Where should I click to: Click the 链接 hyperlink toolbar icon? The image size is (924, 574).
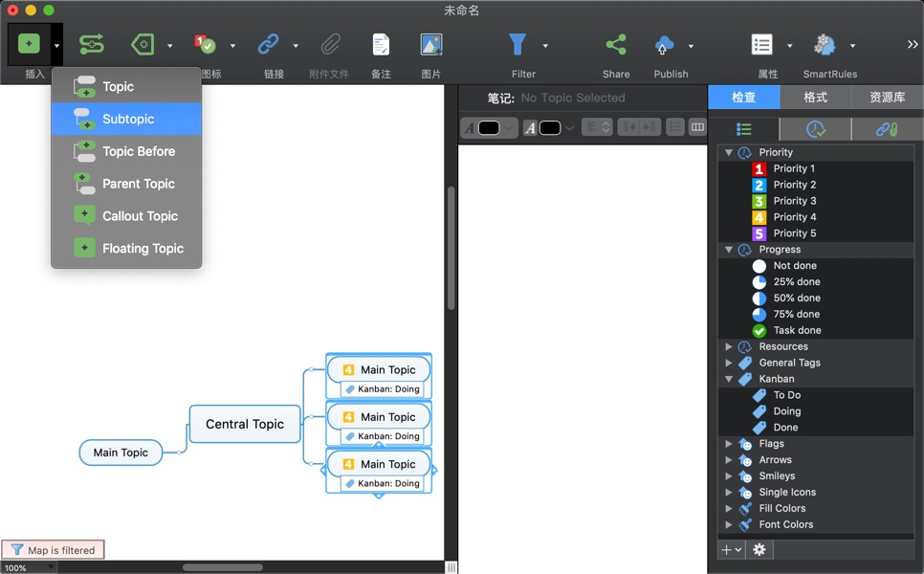(271, 44)
